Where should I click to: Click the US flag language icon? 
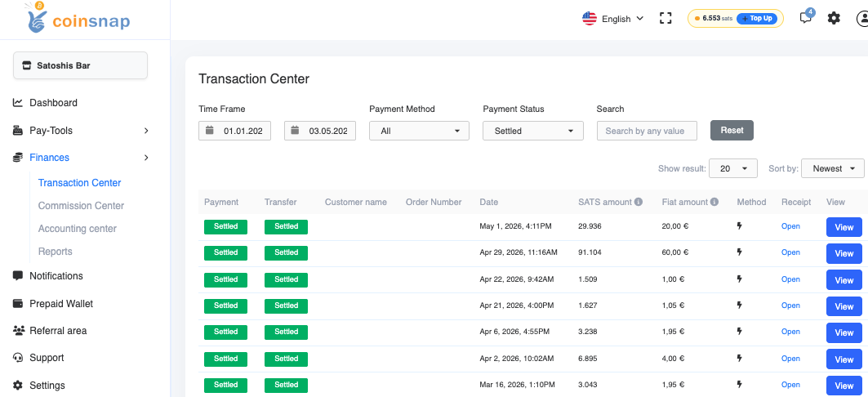(589, 18)
